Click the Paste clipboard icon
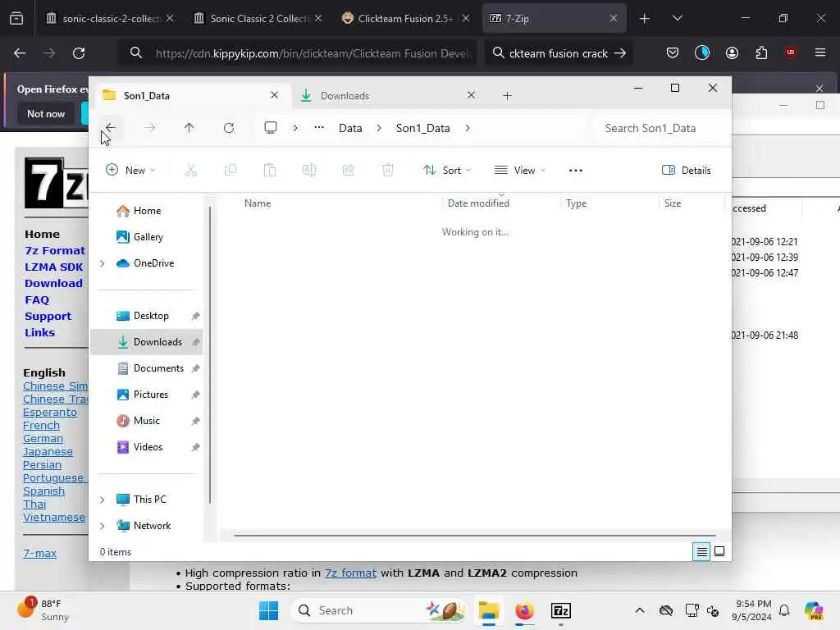Viewport: 840px width, 630px height. click(x=269, y=171)
